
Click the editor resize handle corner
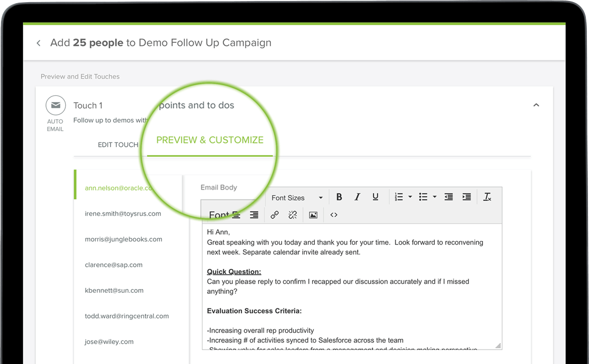498,346
